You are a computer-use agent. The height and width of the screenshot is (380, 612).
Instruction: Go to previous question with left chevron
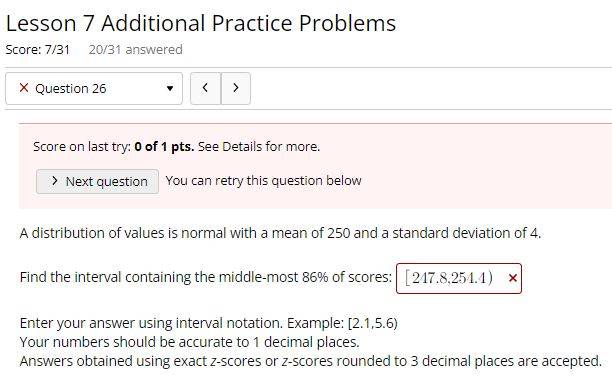click(205, 89)
